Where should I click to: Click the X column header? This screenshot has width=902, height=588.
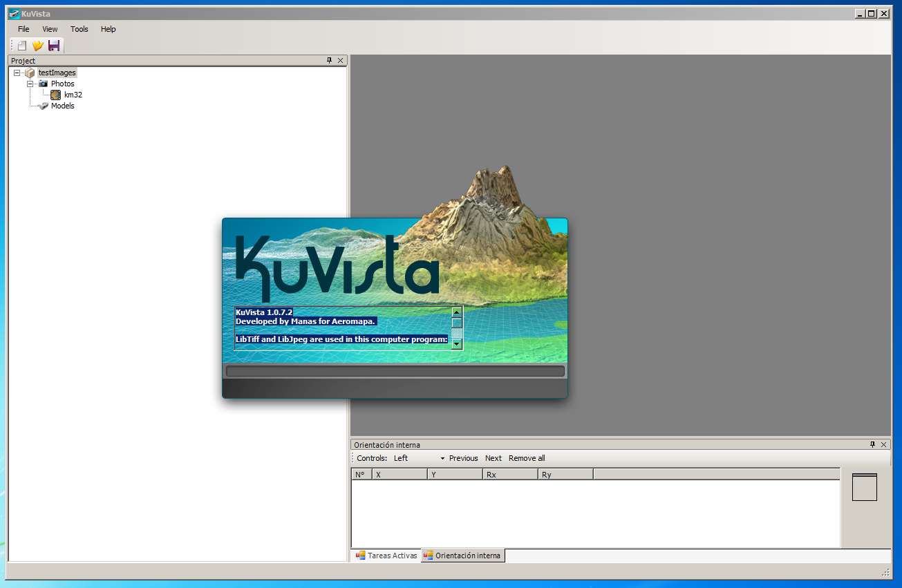pos(400,475)
